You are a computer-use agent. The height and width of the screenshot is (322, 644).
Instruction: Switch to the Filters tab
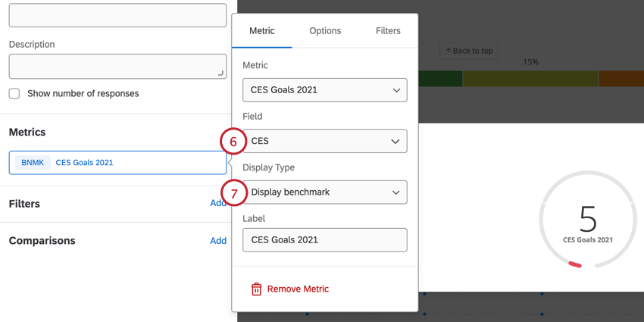pyautogui.click(x=388, y=31)
